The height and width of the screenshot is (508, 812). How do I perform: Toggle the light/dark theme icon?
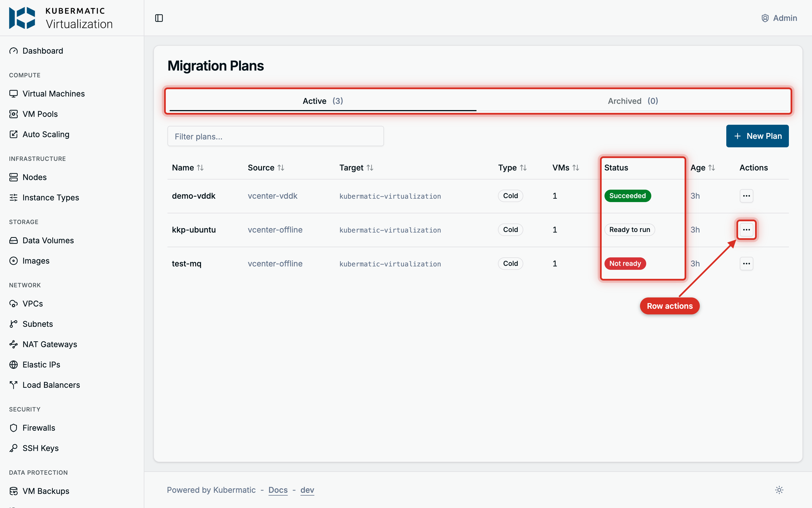pyautogui.click(x=779, y=490)
